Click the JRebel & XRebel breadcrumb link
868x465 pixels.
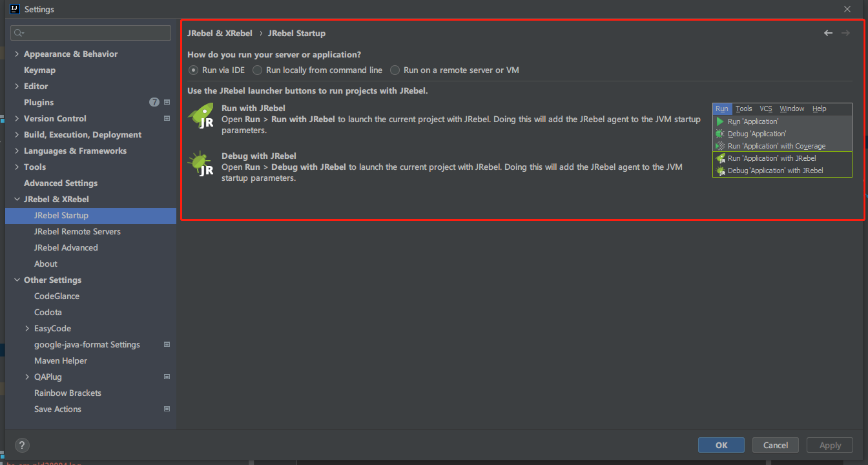(x=220, y=33)
